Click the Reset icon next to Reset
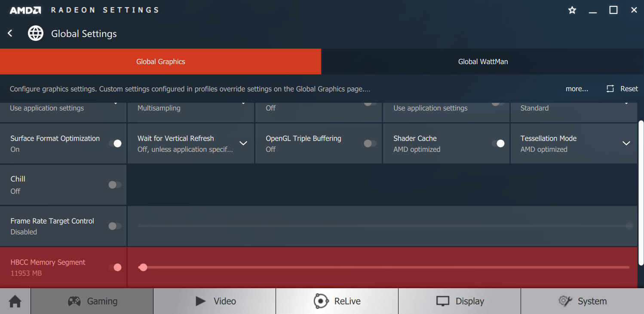The width and height of the screenshot is (644, 314). (610, 89)
